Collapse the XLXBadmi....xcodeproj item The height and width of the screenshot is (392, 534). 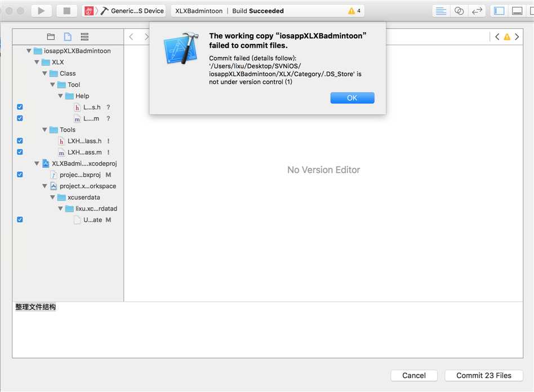37,163
